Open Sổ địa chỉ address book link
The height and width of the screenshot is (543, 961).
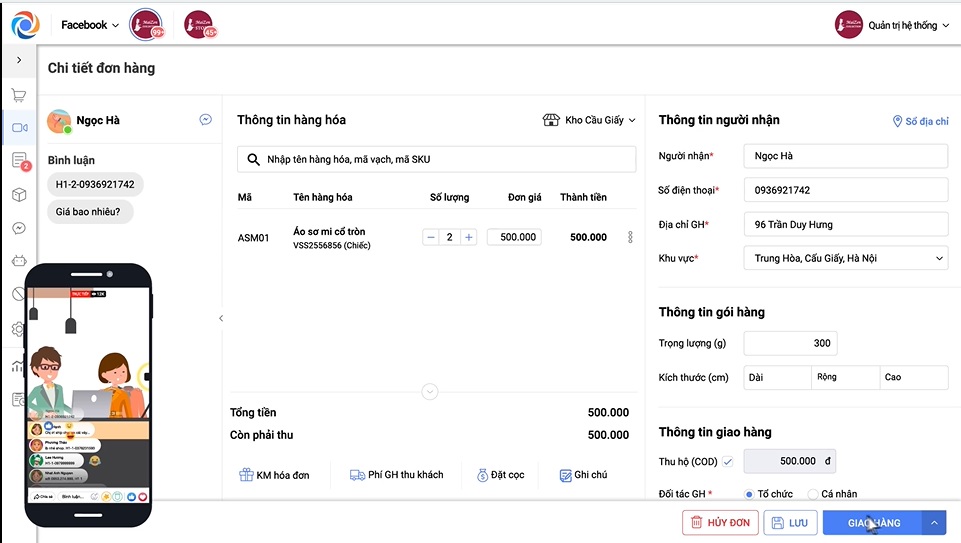pos(921,121)
